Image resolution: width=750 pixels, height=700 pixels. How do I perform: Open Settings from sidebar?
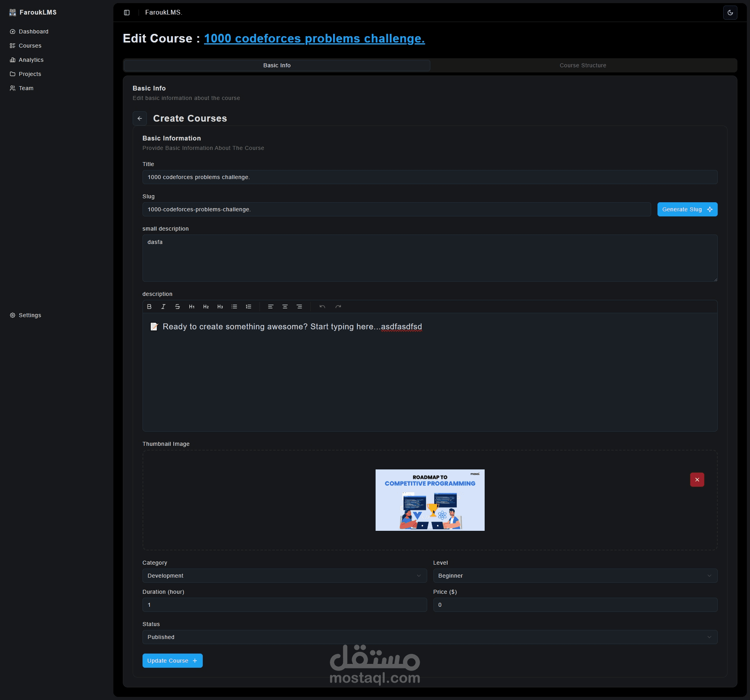[26, 315]
